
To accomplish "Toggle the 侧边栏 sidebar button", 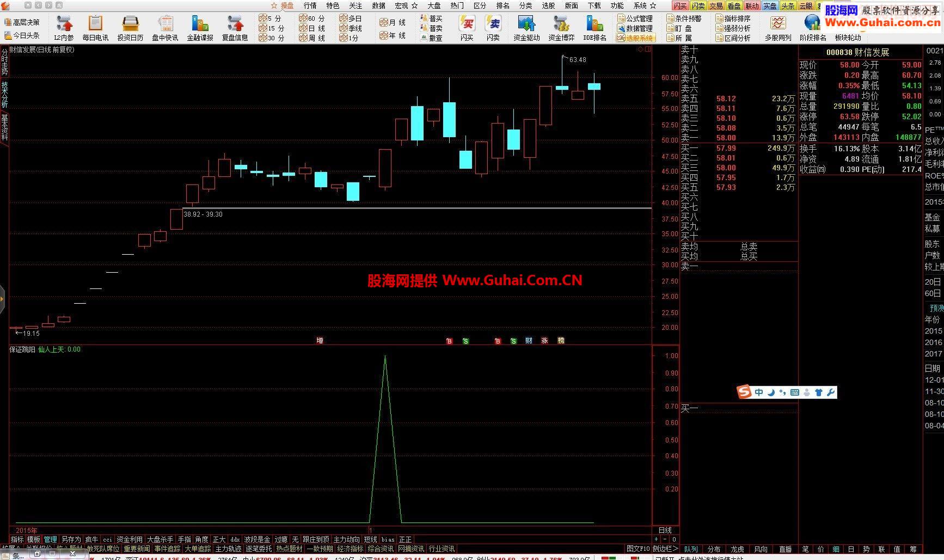I will click(x=665, y=549).
